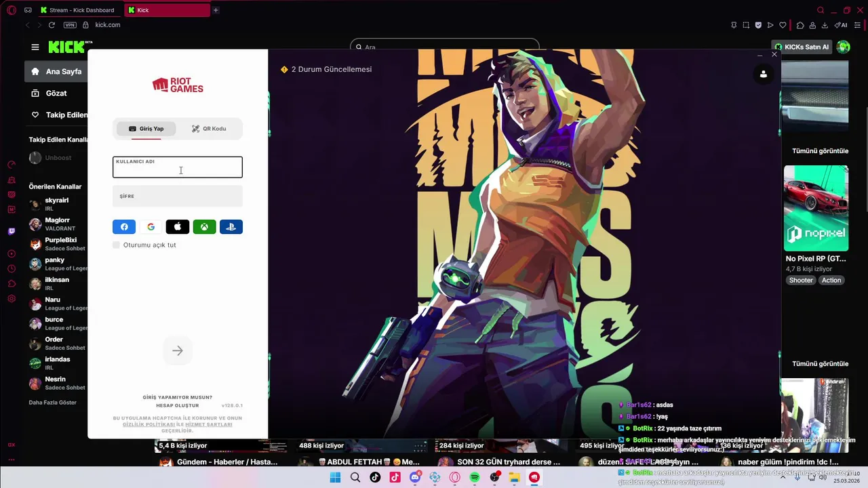
Task: Open a new browser tab
Action: tap(216, 10)
